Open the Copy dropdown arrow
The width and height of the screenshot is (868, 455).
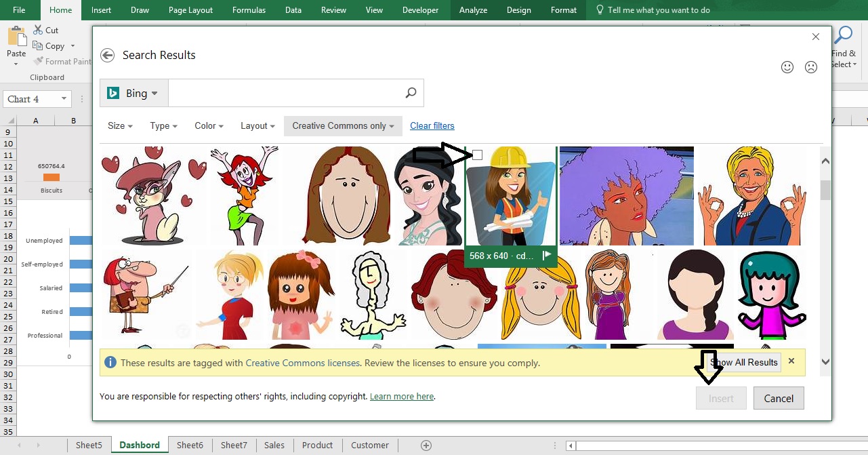tap(73, 47)
